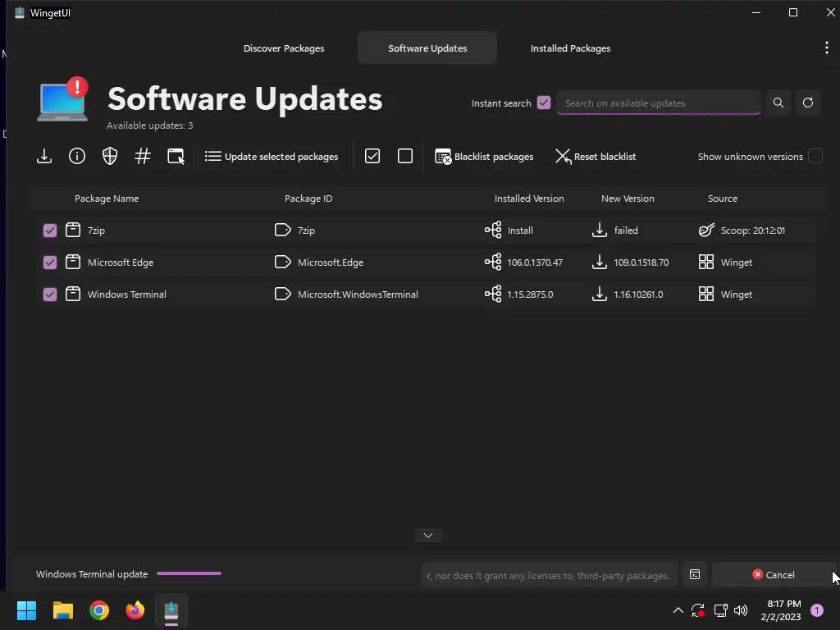Viewport: 840px width, 630px height.
Task: Click the download icon beside 1.16.10261.0
Action: 600,294
